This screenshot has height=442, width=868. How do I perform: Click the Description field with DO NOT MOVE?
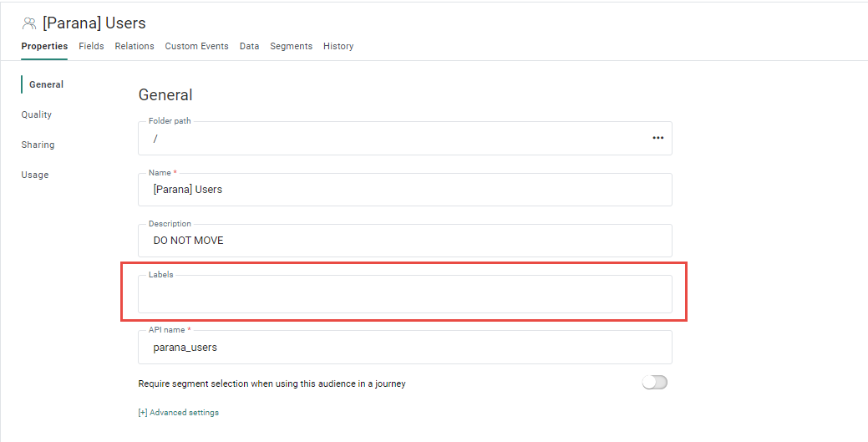pos(404,241)
